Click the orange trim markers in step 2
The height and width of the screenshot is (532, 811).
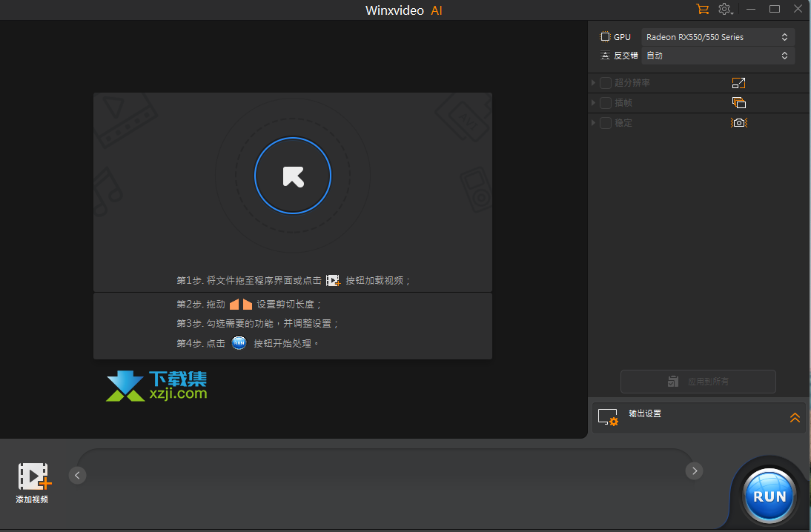coord(240,304)
